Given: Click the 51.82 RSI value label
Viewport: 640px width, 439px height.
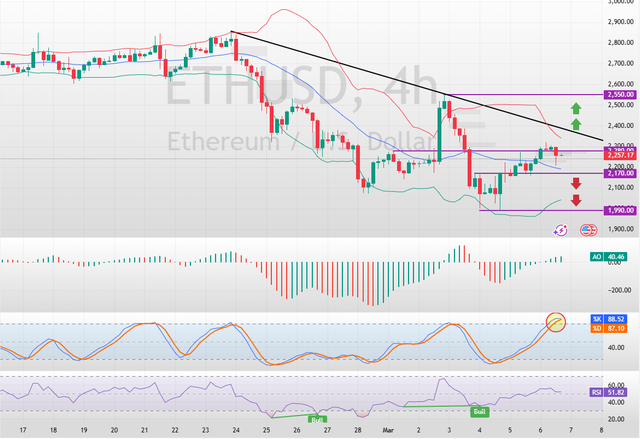Looking at the screenshot, I should tap(616, 392).
